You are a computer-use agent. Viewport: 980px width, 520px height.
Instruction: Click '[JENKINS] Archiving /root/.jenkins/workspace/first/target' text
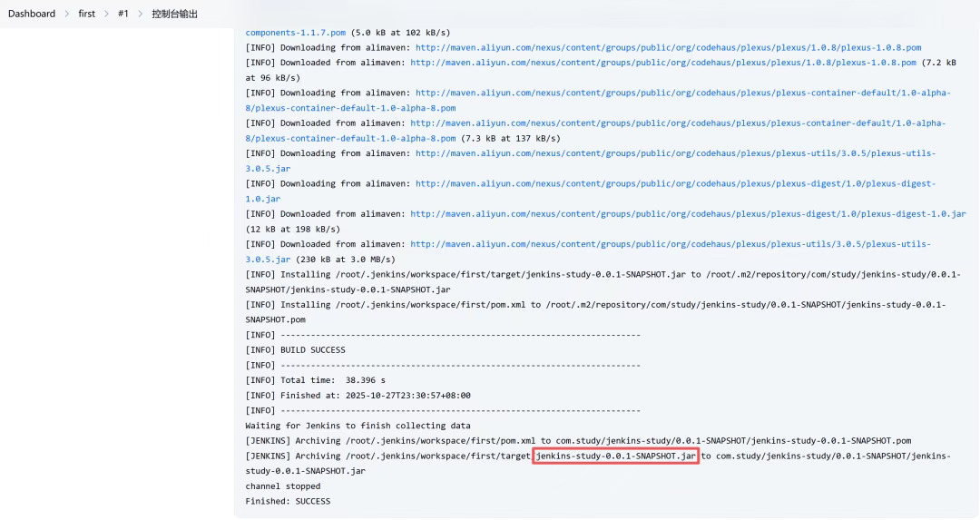[x=387, y=456]
